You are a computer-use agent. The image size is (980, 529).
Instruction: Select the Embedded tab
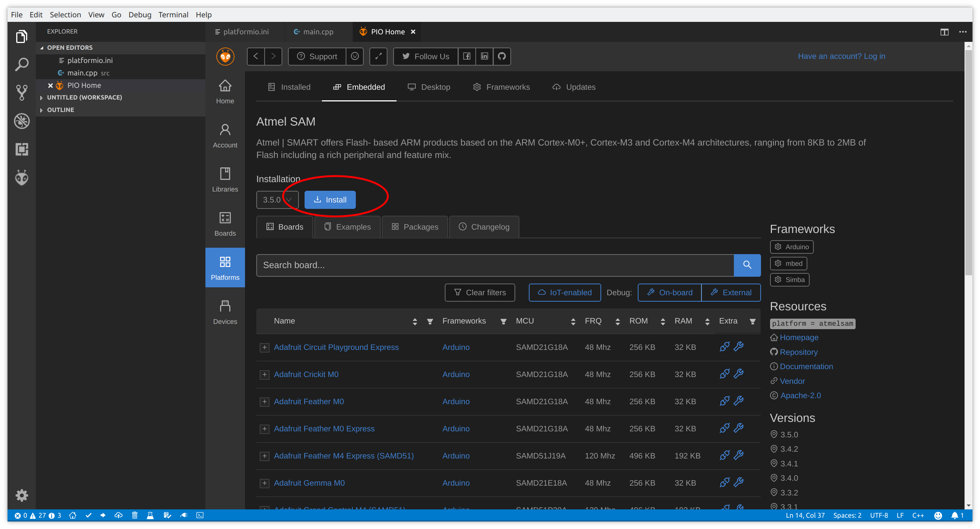click(x=360, y=87)
